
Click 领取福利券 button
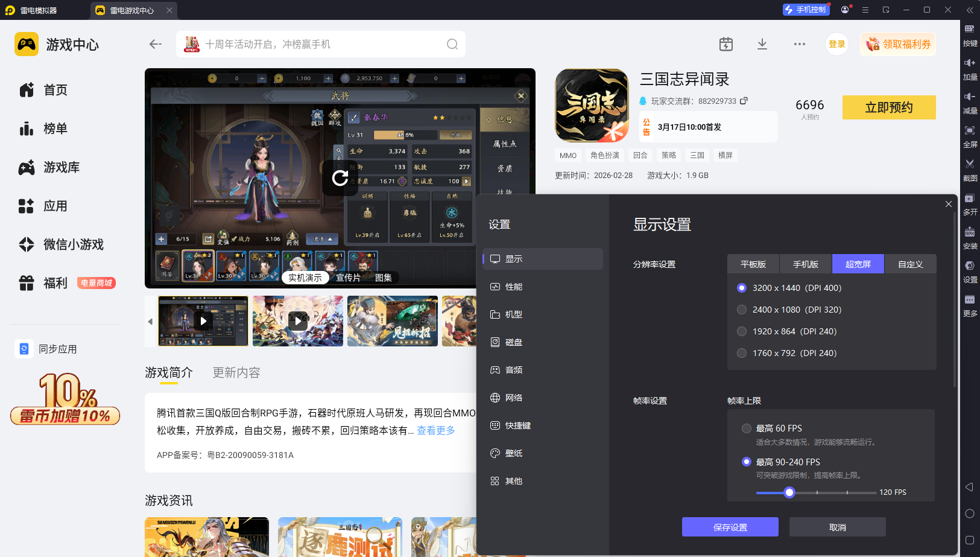(x=899, y=44)
